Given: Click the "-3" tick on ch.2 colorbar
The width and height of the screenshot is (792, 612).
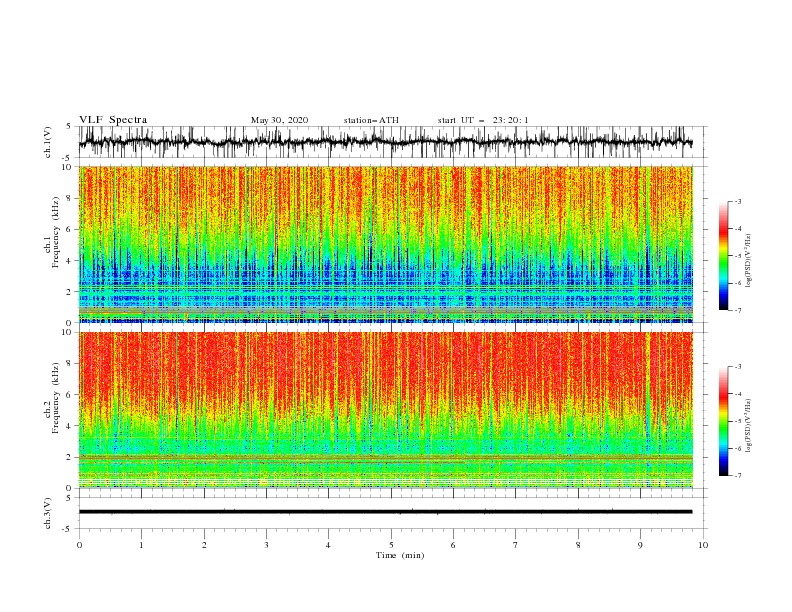Looking at the screenshot, I should pyautogui.click(x=738, y=367).
